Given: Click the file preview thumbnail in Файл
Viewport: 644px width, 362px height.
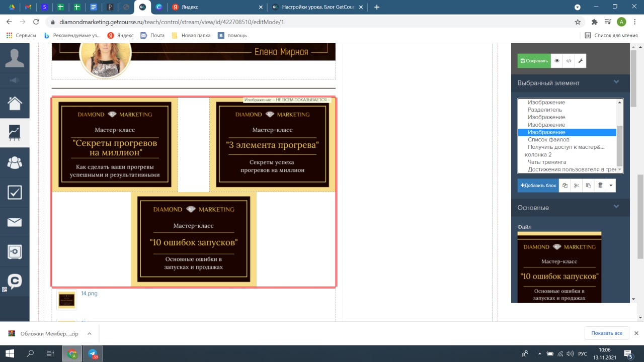Looking at the screenshot, I should 559,267.
